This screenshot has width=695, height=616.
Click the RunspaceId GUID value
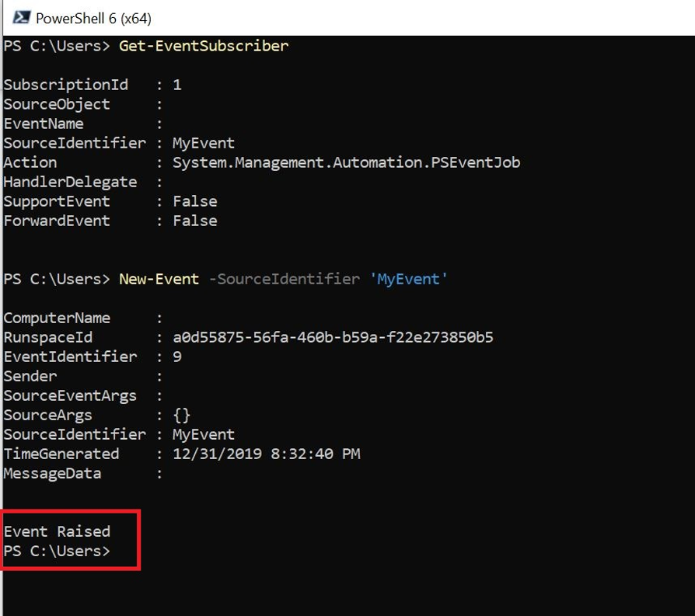pyautogui.click(x=333, y=337)
